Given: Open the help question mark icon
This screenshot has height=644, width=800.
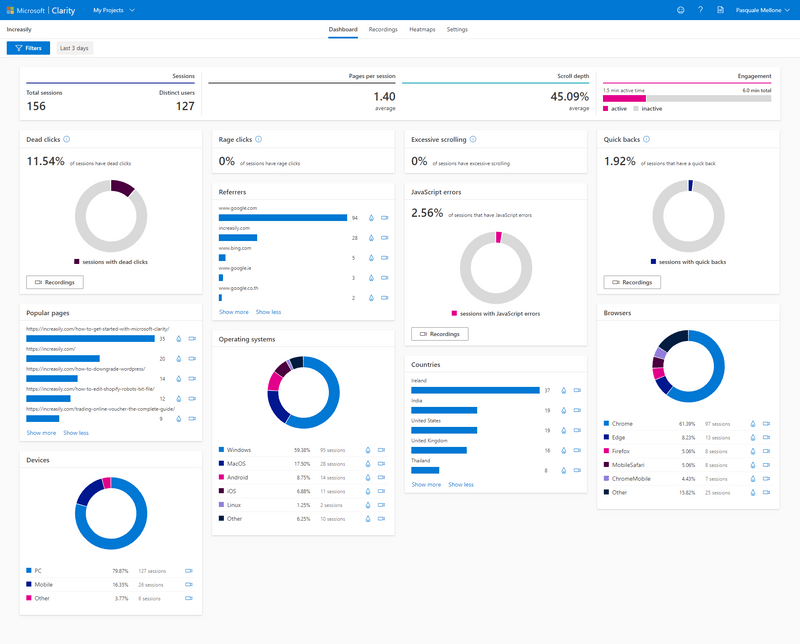Looking at the screenshot, I should pyautogui.click(x=701, y=10).
